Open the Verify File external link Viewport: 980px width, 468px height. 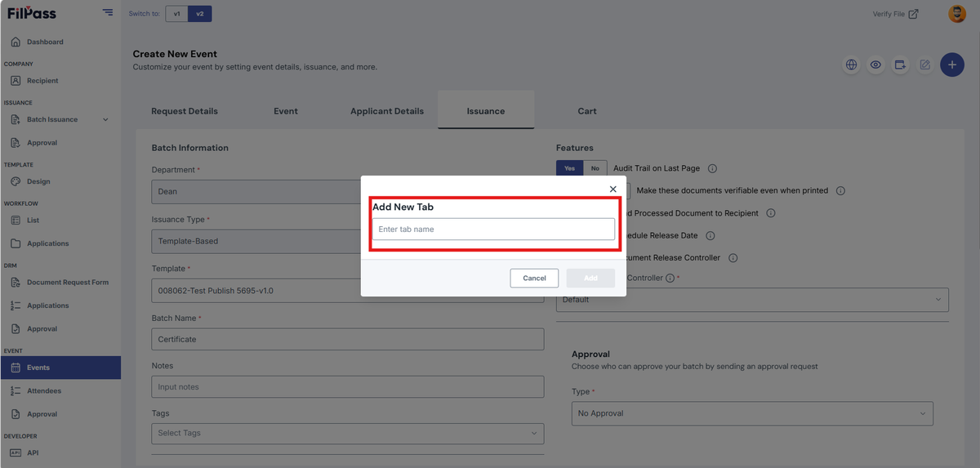click(895, 14)
